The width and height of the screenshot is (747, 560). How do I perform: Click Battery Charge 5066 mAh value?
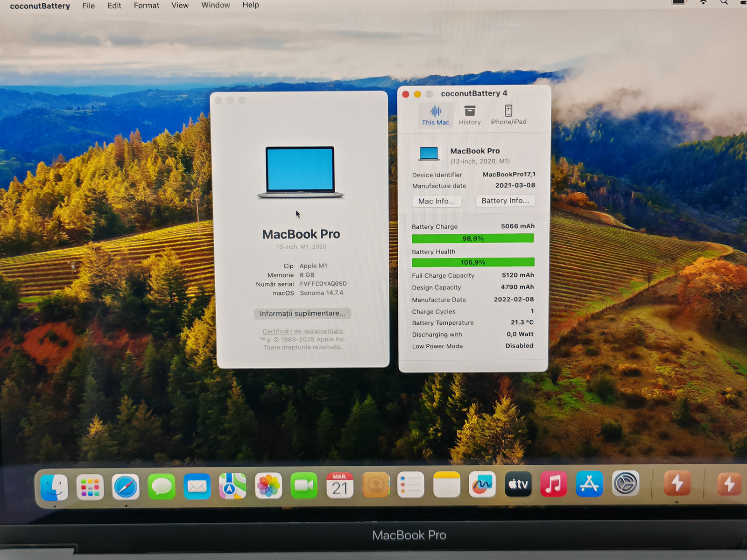(x=518, y=226)
